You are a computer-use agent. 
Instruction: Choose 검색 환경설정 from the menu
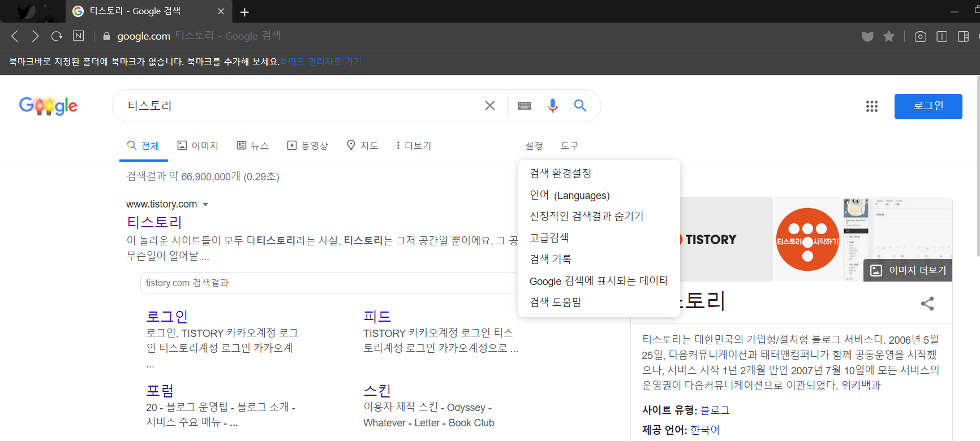[599, 173]
